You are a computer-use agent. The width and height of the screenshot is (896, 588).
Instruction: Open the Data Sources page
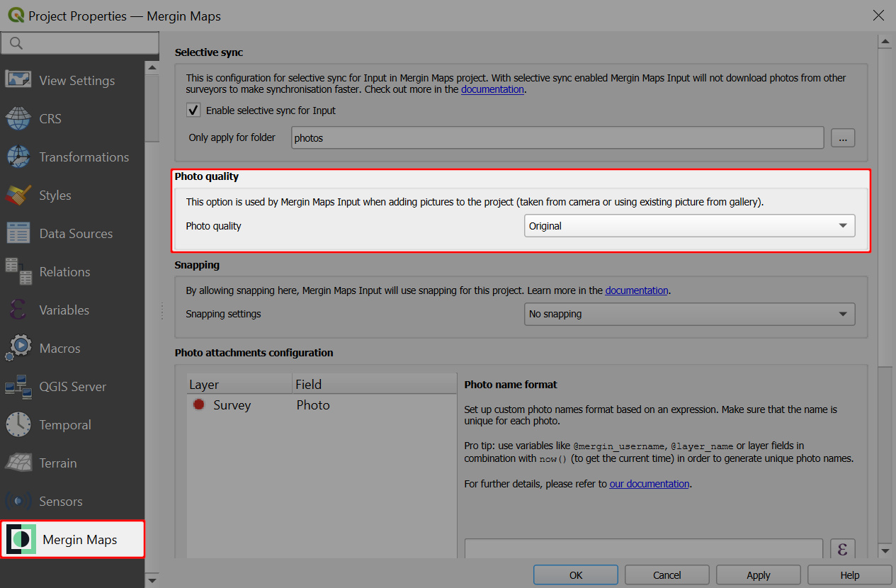click(72, 233)
